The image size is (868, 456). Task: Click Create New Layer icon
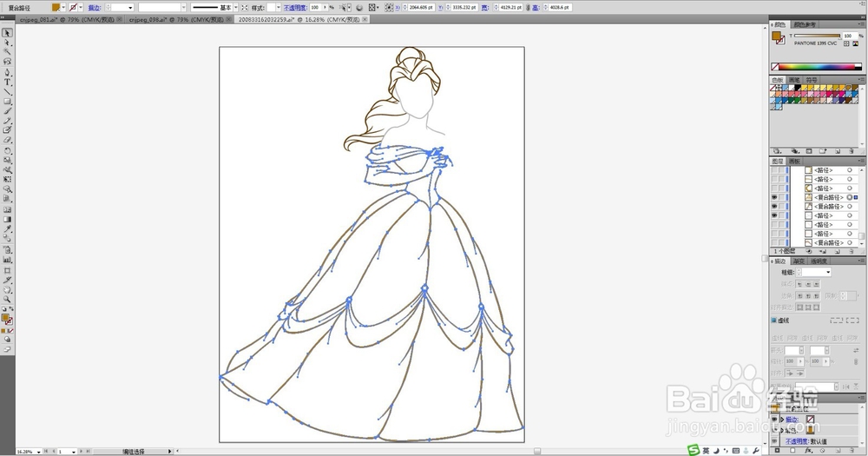tap(837, 251)
